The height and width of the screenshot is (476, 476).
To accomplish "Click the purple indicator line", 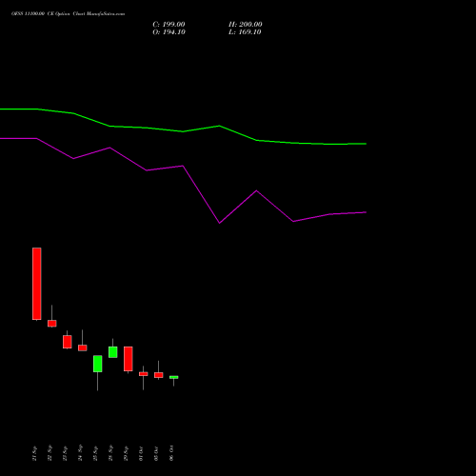I will click(183, 166).
